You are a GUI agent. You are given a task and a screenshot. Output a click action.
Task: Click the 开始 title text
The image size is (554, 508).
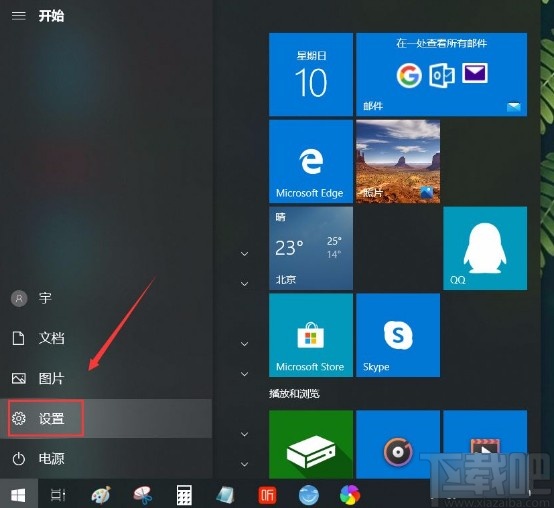pyautogui.click(x=51, y=16)
